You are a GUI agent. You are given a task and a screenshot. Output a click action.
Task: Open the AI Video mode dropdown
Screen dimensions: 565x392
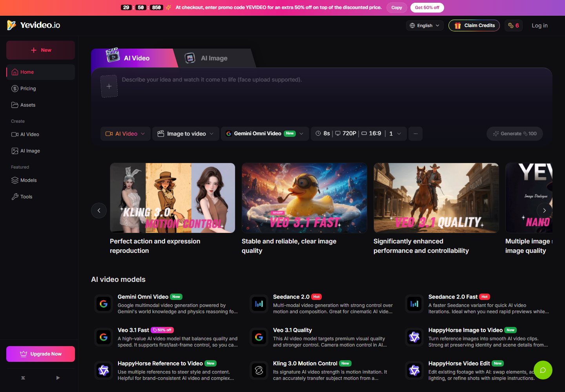click(126, 134)
